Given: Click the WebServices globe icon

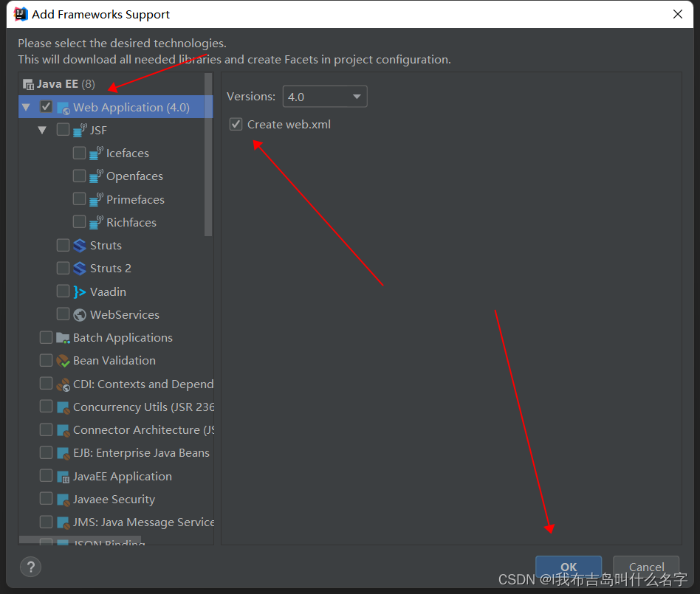Looking at the screenshot, I should [x=80, y=315].
